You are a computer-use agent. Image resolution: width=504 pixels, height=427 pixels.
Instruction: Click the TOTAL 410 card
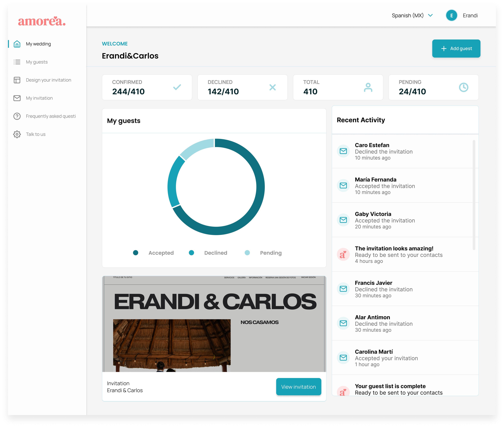pyautogui.click(x=338, y=87)
